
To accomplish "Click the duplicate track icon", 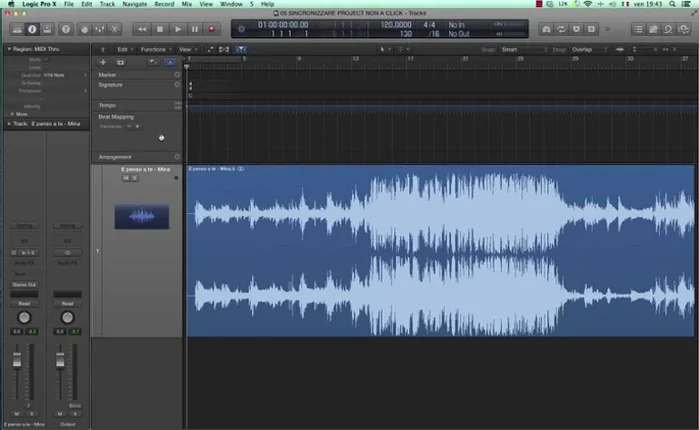I will 120,62.
